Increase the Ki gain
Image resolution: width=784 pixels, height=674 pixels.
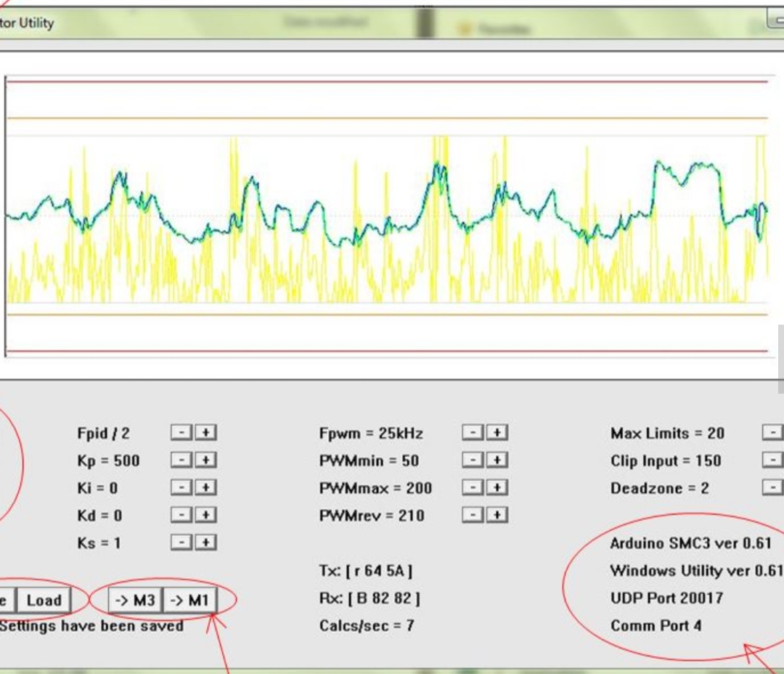pos(206,488)
